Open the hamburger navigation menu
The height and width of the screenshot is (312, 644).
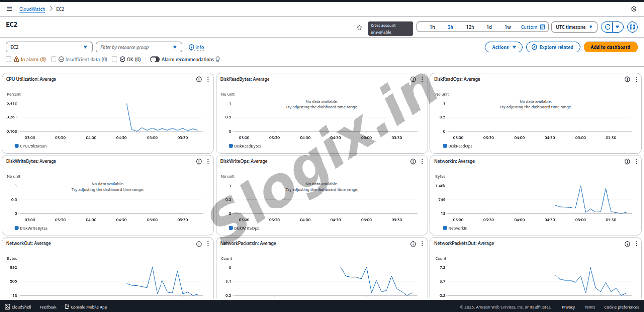click(9, 9)
